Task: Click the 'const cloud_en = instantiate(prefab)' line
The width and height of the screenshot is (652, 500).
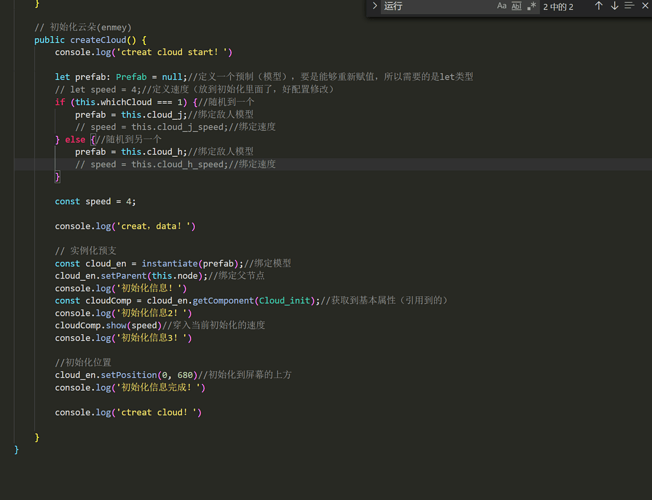Action: click(x=173, y=264)
